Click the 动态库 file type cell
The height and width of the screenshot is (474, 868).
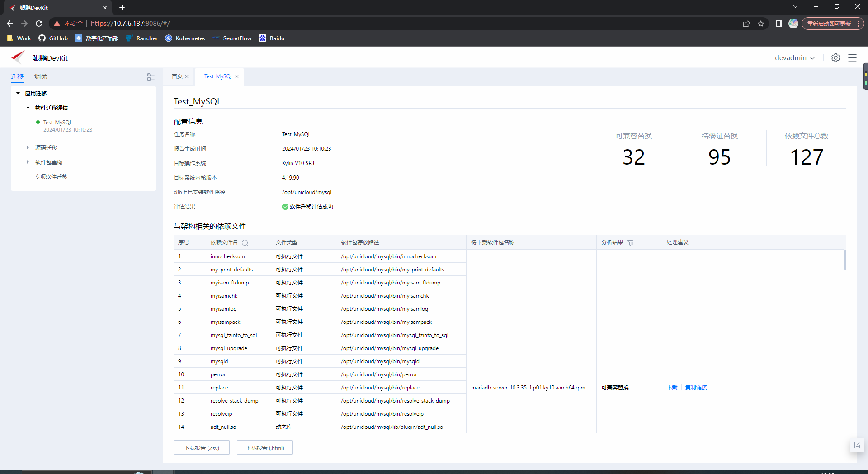(x=284, y=427)
